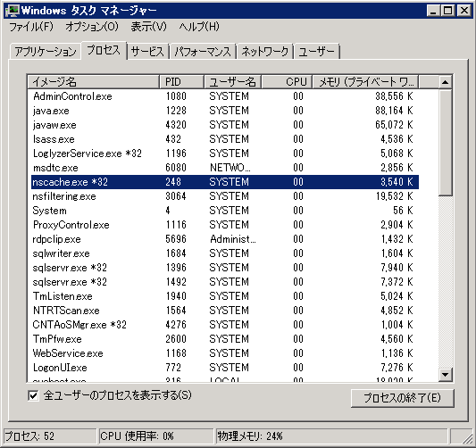The height and width of the screenshot is (448, 476).
Task: Select the java.exe process row
Action: 225,111
